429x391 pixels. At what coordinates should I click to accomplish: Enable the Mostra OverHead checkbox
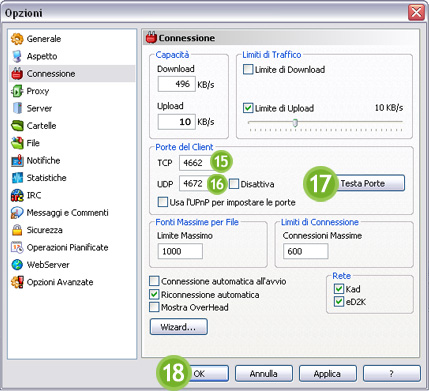(x=154, y=307)
